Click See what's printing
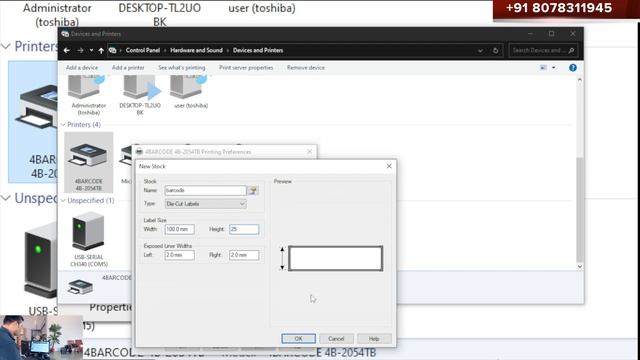 182,68
